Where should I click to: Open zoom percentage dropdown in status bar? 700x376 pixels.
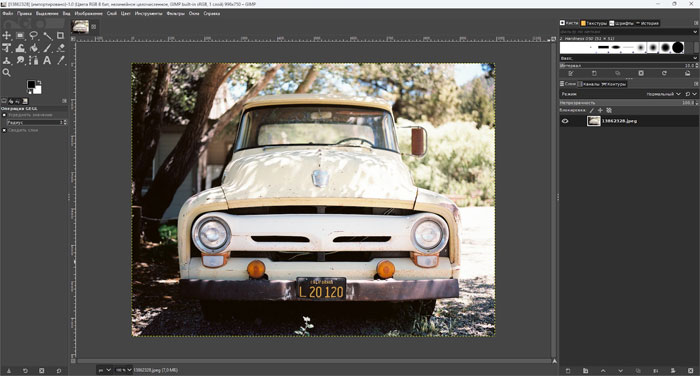tap(124, 370)
